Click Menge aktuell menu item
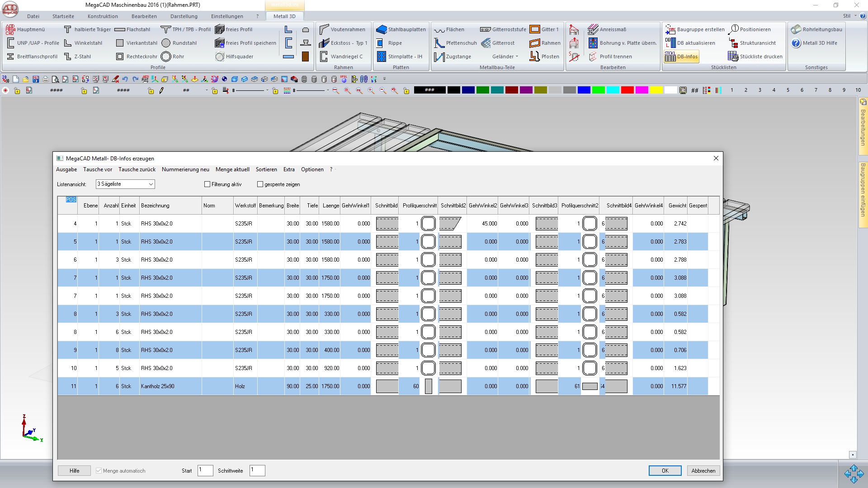868x488 pixels. pyautogui.click(x=232, y=169)
